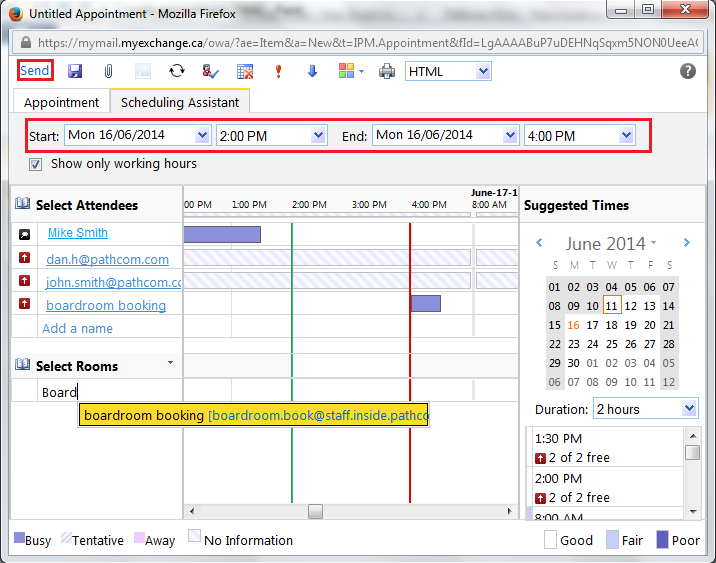Click the Select Attendees address book icon
The height and width of the screenshot is (563, 716).
22,204
